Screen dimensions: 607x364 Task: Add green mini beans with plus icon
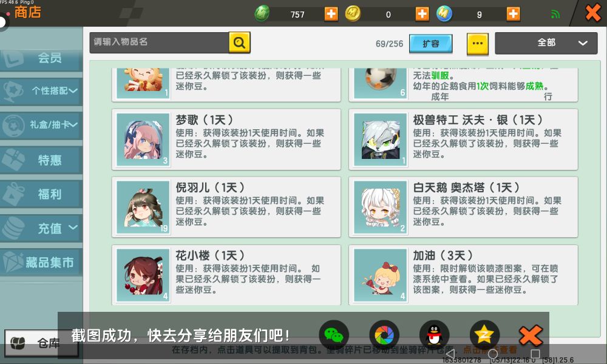tap(331, 14)
